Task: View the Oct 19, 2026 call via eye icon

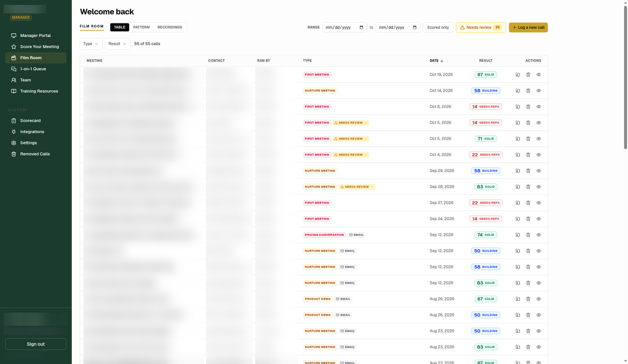Action: [x=539, y=75]
